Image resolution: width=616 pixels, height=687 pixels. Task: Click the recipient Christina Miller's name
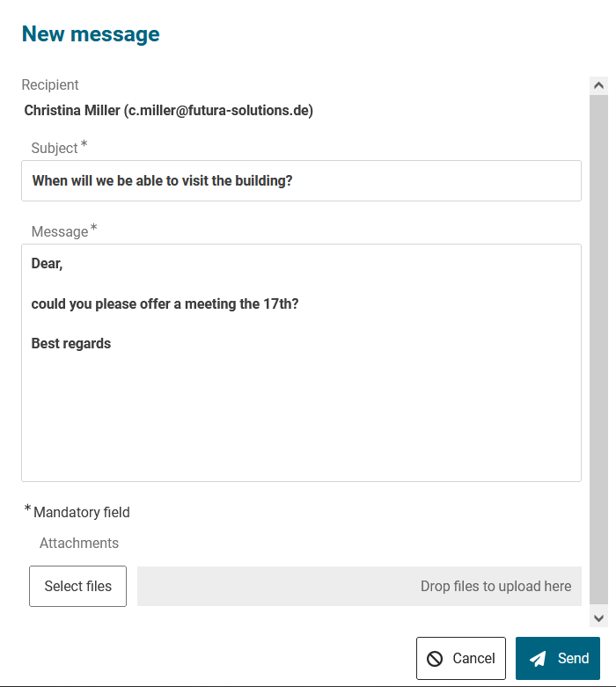pos(72,111)
